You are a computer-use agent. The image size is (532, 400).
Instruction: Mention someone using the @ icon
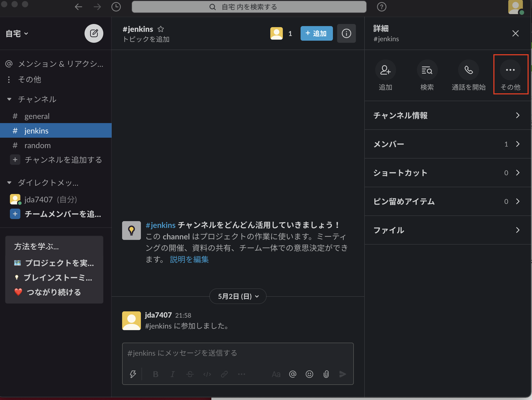click(292, 374)
